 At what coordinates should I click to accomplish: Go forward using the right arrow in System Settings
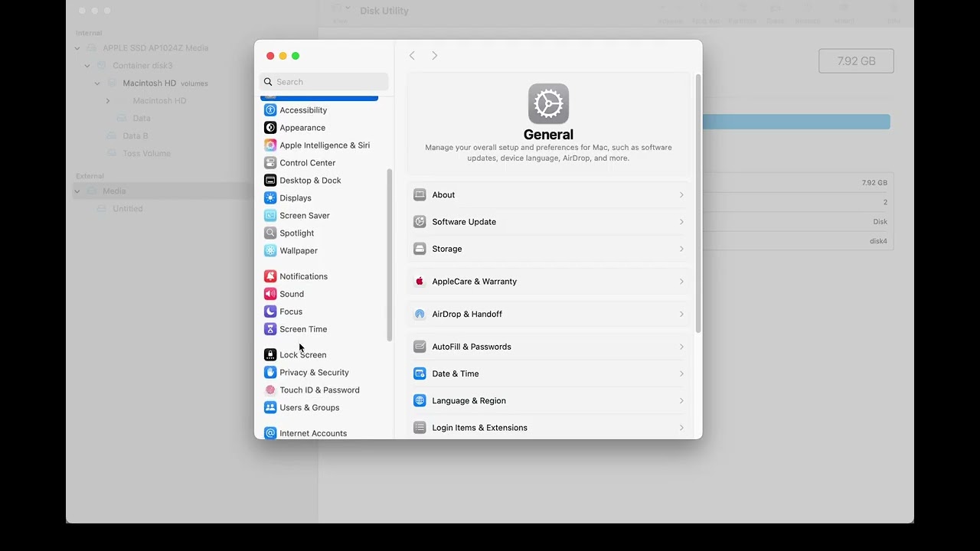435,56
